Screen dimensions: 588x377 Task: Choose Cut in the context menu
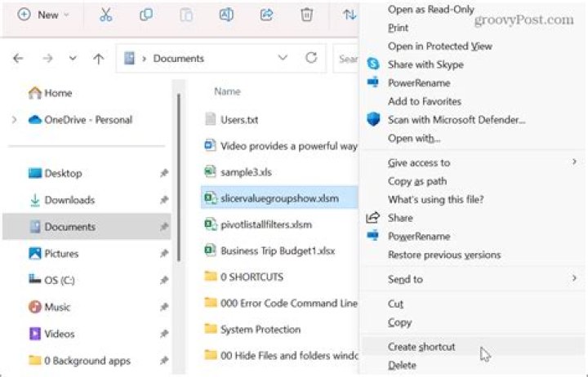(395, 304)
